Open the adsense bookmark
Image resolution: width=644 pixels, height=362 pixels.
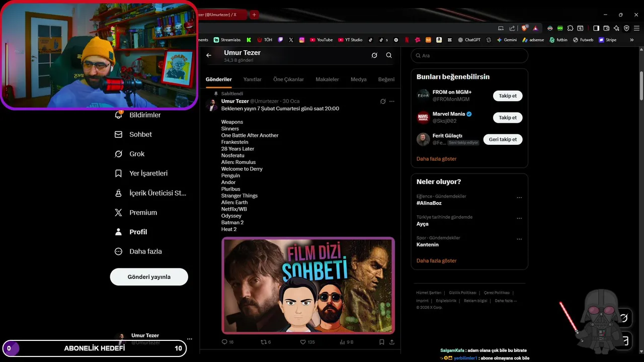(533, 40)
